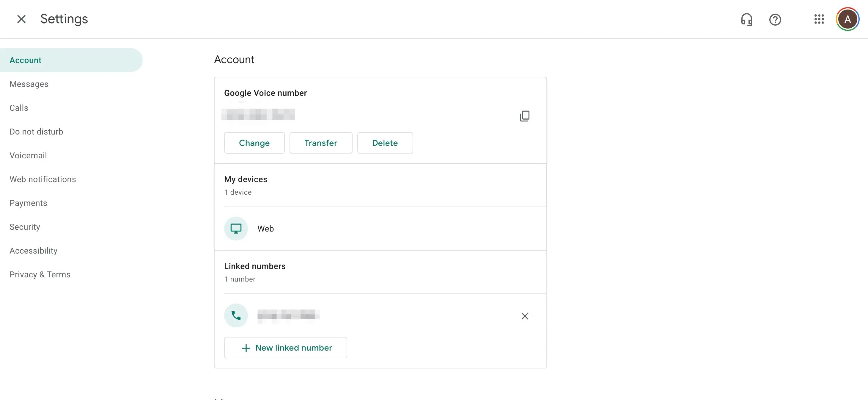The width and height of the screenshot is (868, 400).
Task: Copy the Google Voice number
Action: [x=524, y=116]
